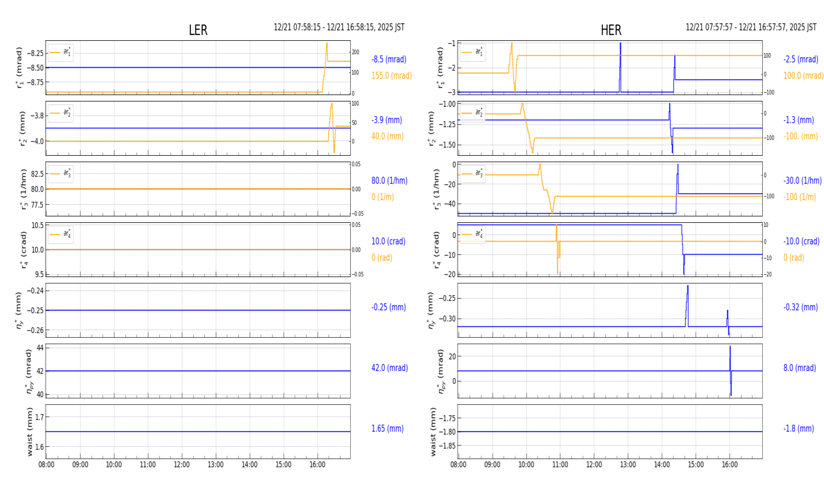Click the 08:00 tick on LER time axis

(47, 465)
